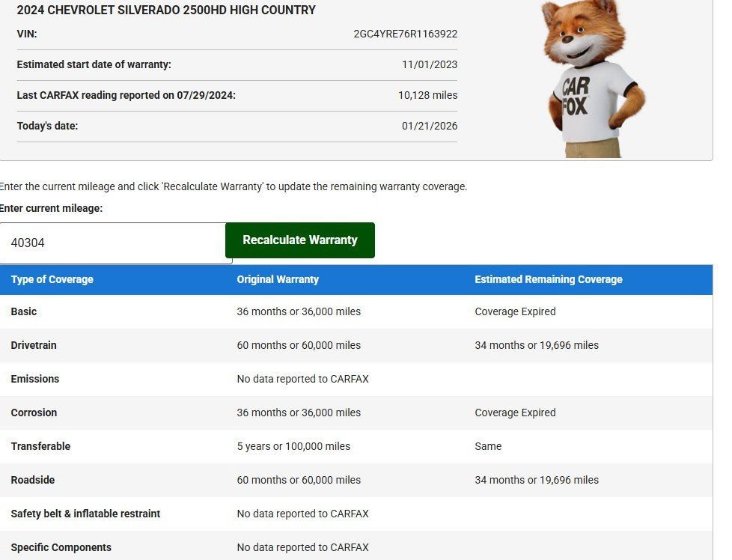The height and width of the screenshot is (560, 732).
Task: Click the Recalculate Warranty button
Action: 299,240
